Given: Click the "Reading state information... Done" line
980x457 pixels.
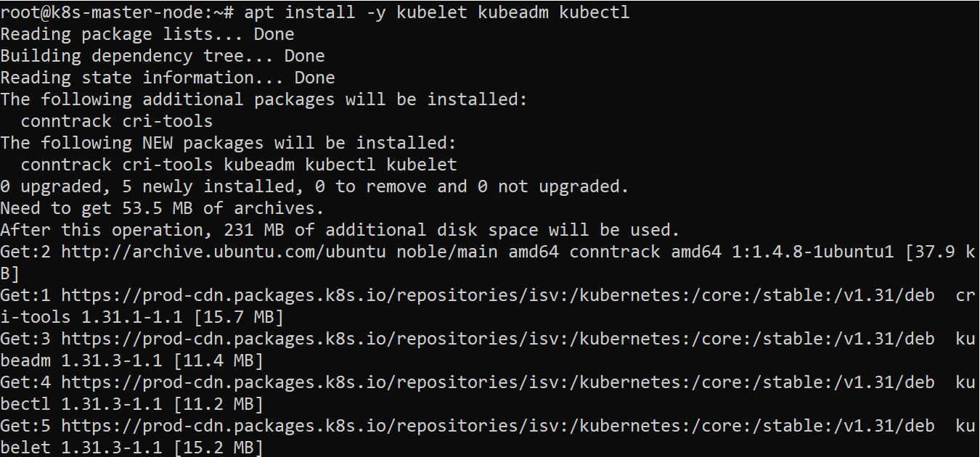Looking at the screenshot, I should [168, 78].
